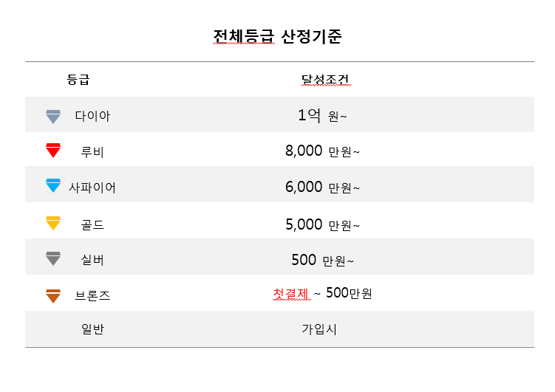Viewport: 555px width, 392px height.
Task: Click the red 첫결제 text
Action: [x=291, y=293]
